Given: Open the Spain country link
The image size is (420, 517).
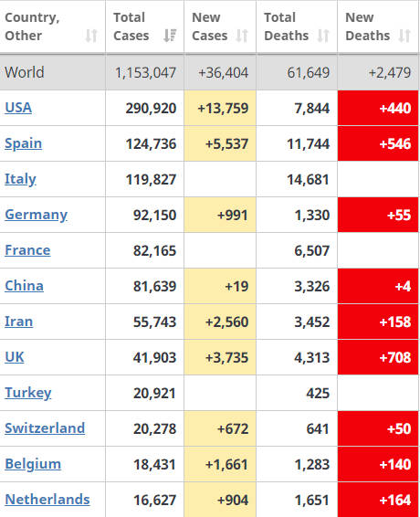Looking at the screenshot, I should pos(24,143).
